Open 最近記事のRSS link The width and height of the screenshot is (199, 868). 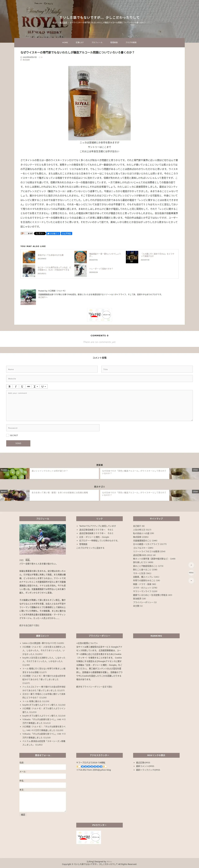[x=143, y=763]
